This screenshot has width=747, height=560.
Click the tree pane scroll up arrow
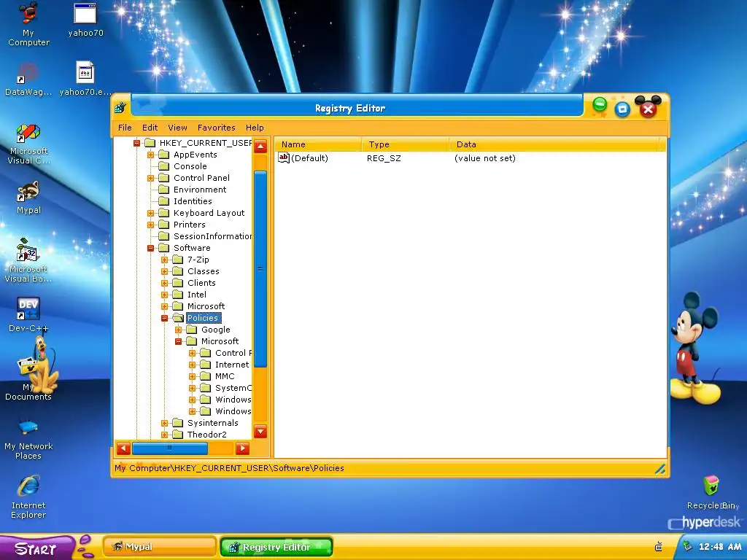pyautogui.click(x=260, y=146)
